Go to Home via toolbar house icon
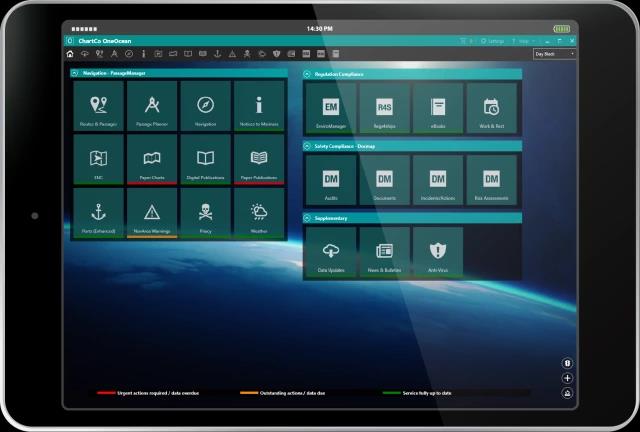 click(x=70, y=54)
